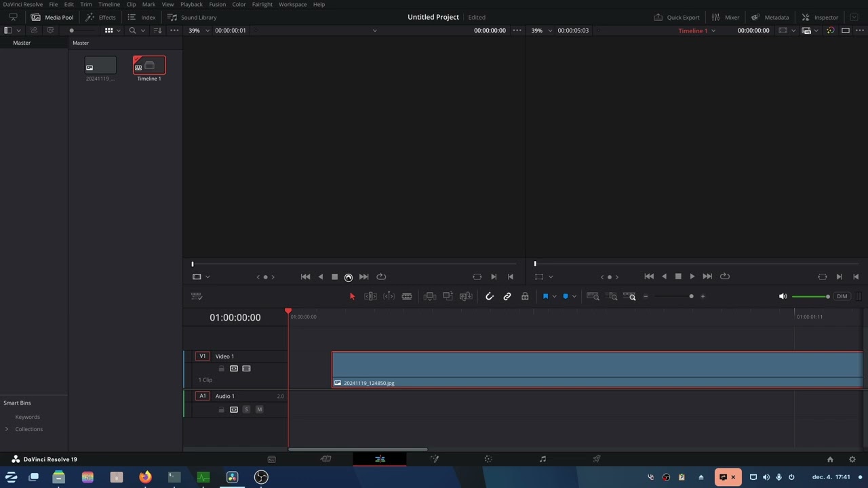The height and width of the screenshot is (488, 868).
Task: Open the Fairlight page music-note icon
Action: (x=542, y=459)
